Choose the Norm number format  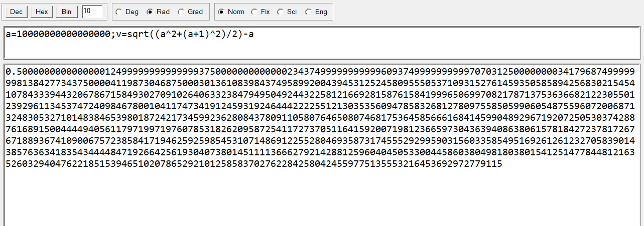click(231, 12)
